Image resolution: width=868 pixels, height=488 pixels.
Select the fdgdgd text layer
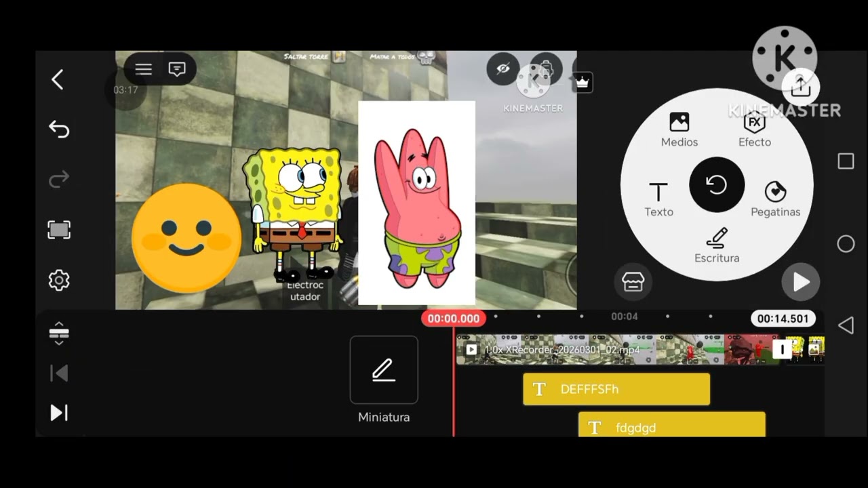(x=672, y=425)
